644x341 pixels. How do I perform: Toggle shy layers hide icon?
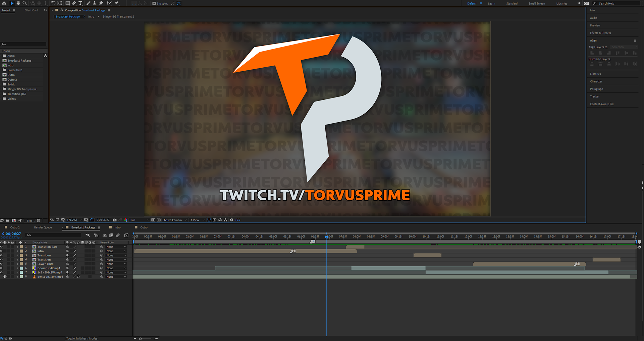(105, 235)
